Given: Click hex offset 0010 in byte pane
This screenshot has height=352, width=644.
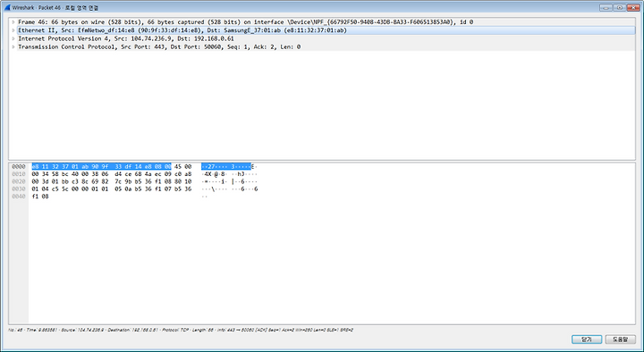Looking at the screenshot, I should [19, 174].
